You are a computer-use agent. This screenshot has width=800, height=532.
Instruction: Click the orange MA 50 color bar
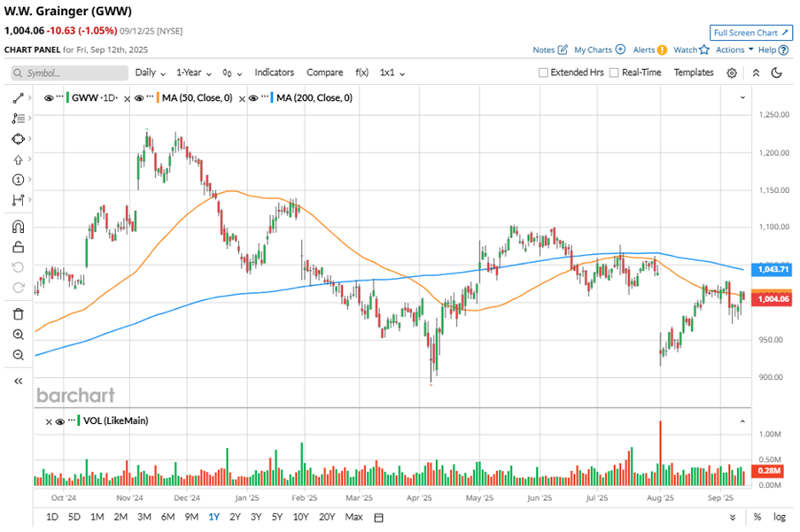tap(158, 97)
